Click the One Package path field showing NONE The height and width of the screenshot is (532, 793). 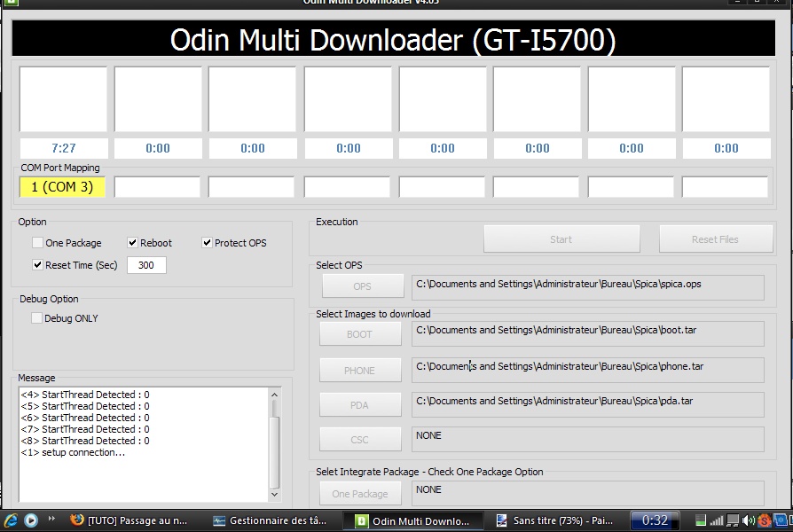coord(588,493)
